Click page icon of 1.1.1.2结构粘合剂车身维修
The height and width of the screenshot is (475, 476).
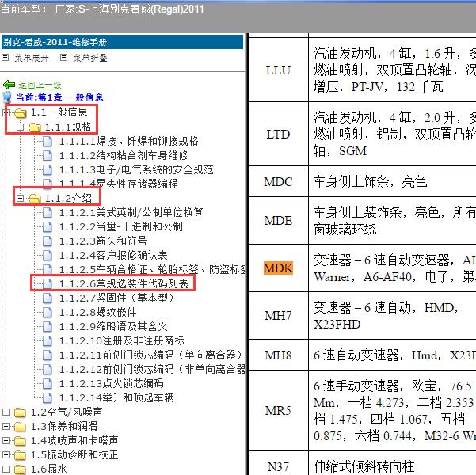(48, 156)
